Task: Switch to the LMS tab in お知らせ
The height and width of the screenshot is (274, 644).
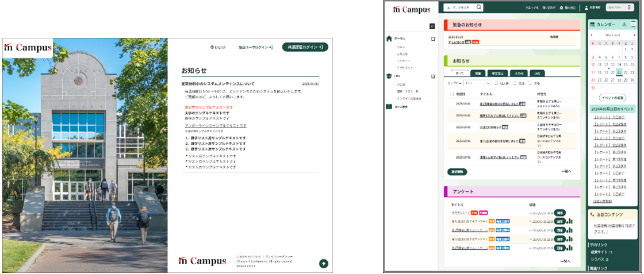Action: [537, 74]
